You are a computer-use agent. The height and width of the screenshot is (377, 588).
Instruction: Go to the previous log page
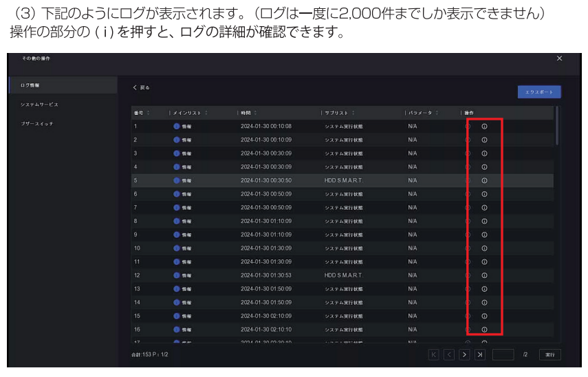pos(448,355)
